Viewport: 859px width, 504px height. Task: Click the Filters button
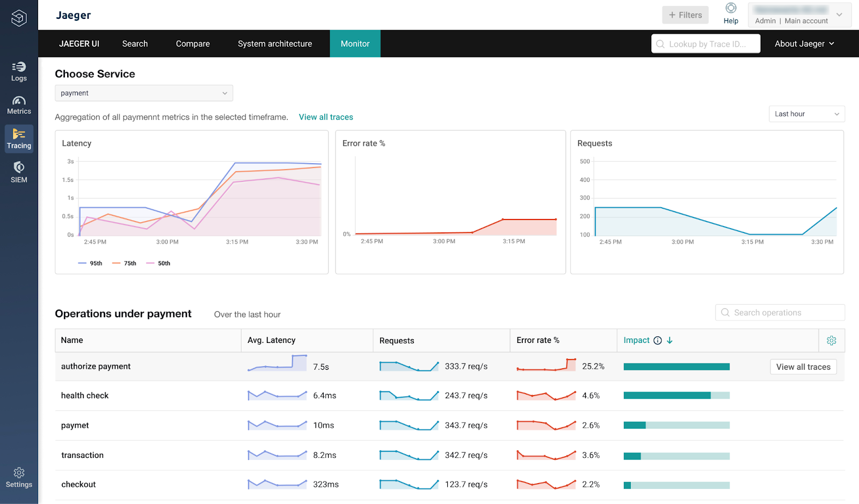pyautogui.click(x=685, y=15)
